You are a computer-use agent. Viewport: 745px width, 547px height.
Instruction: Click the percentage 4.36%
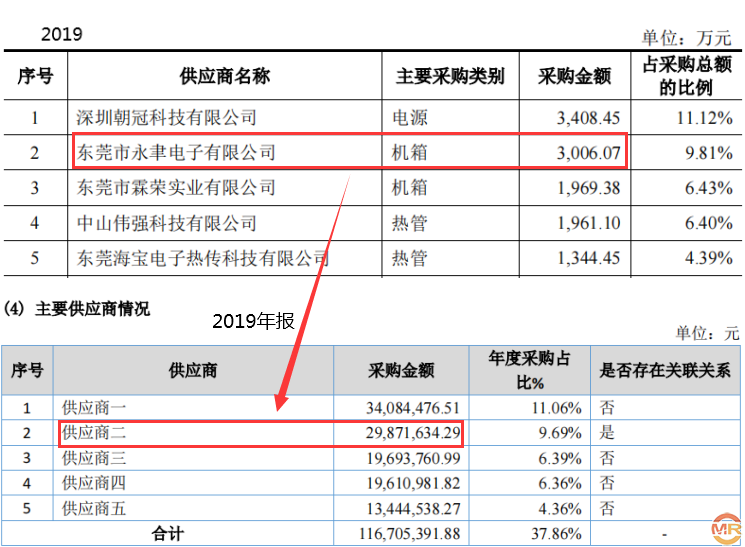[560, 509]
